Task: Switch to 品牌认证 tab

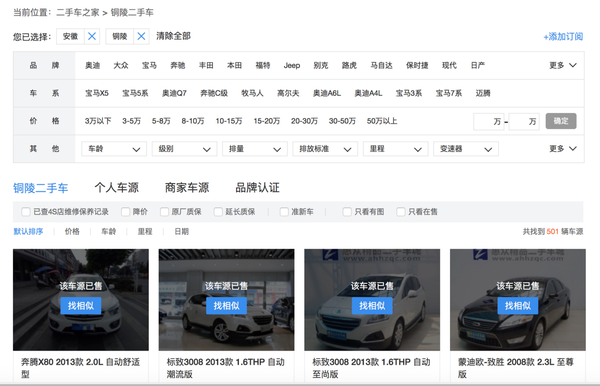Action: [258, 187]
